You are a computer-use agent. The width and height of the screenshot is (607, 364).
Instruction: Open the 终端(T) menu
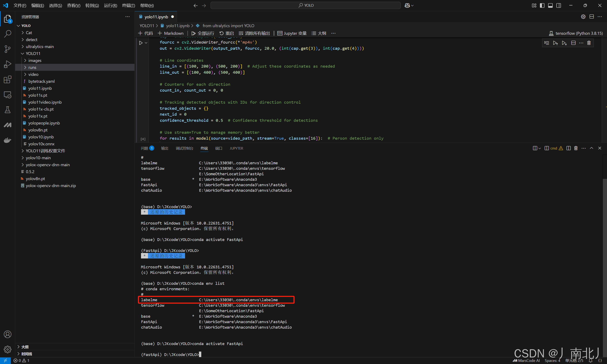(128, 5)
